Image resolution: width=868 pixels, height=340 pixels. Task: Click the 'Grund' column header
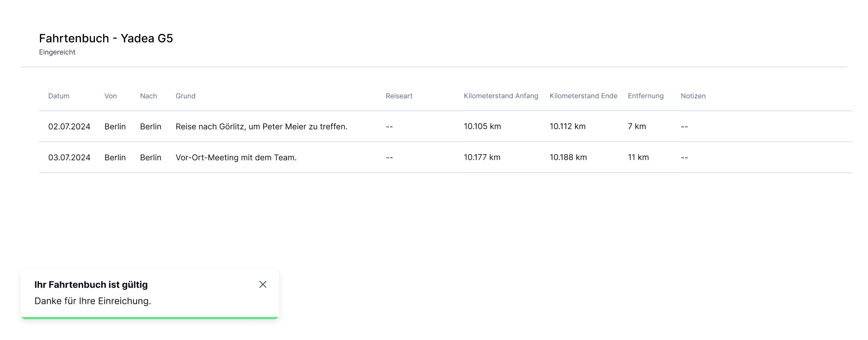pyautogui.click(x=185, y=96)
